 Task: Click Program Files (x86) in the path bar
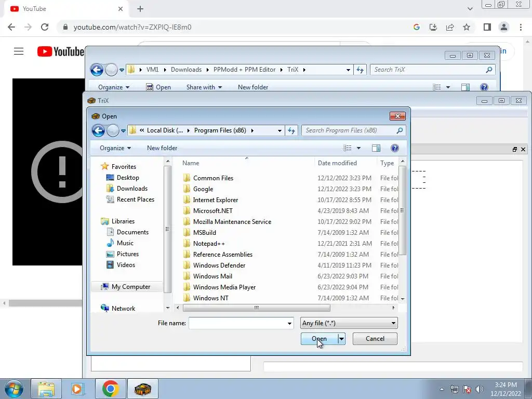tap(220, 130)
